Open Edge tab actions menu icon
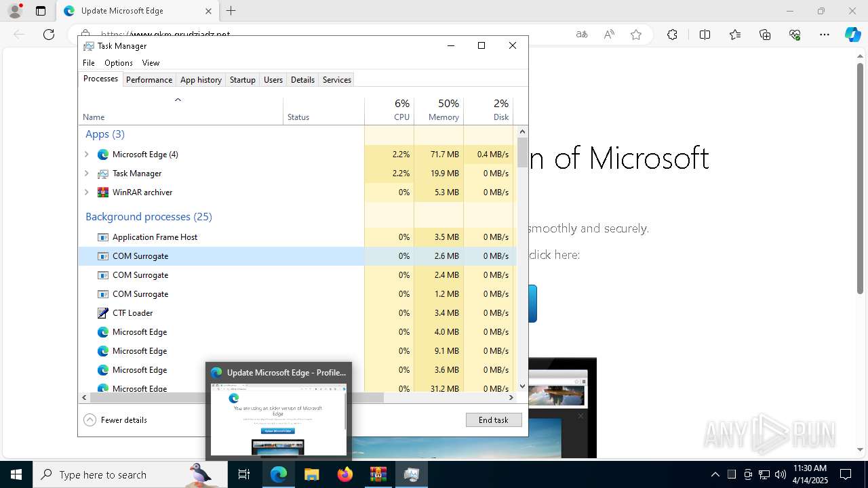 click(x=41, y=11)
